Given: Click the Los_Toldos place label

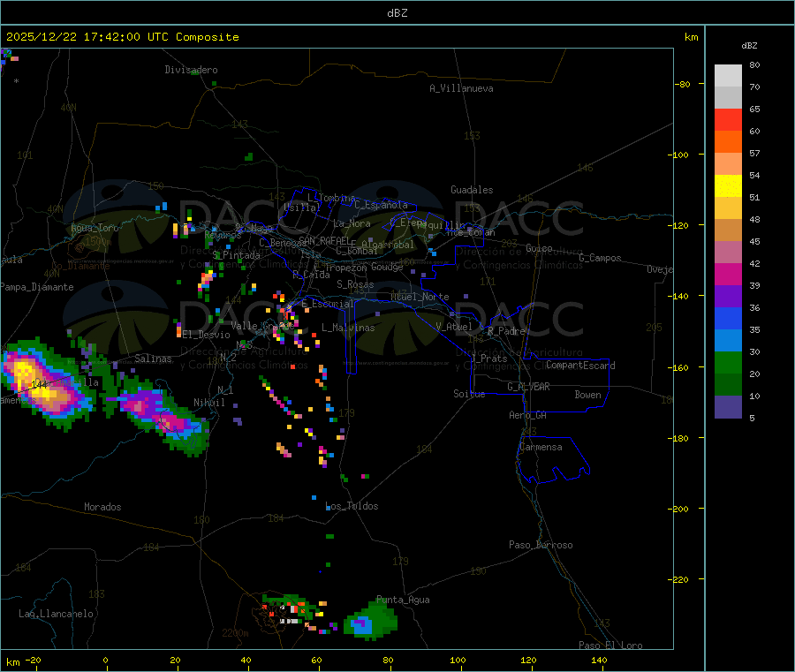Looking at the screenshot, I should (352, 506).
